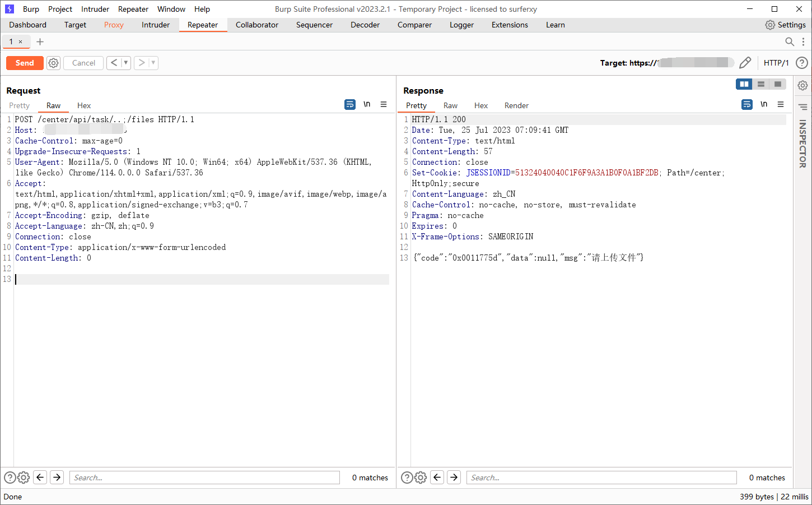The height and width of the screenshot is (505, 812).
Task: Open the Project menu
Action: click(x=60, y=9)
